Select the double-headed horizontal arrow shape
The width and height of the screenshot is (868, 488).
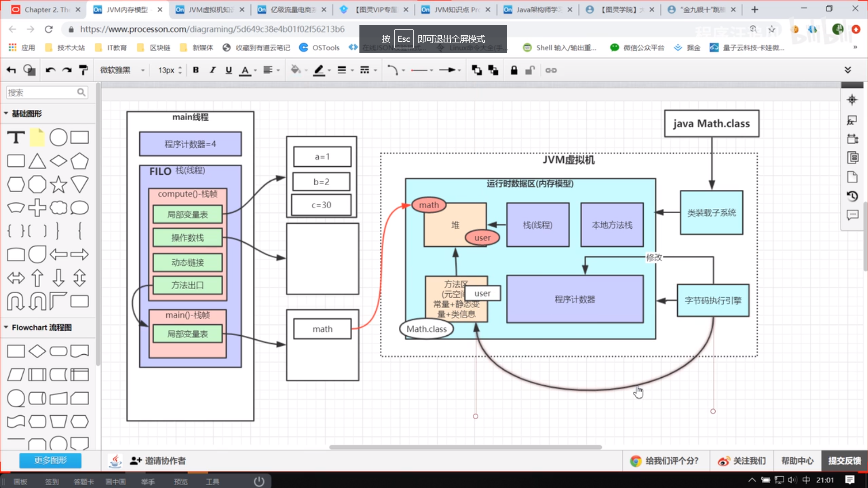[16, 278]
